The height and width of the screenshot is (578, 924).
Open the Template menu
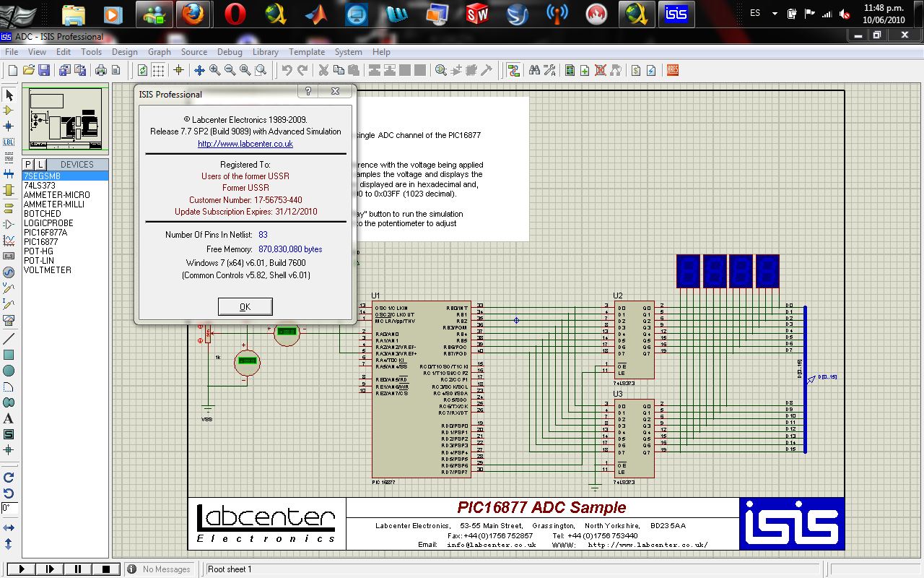[306, 51]
